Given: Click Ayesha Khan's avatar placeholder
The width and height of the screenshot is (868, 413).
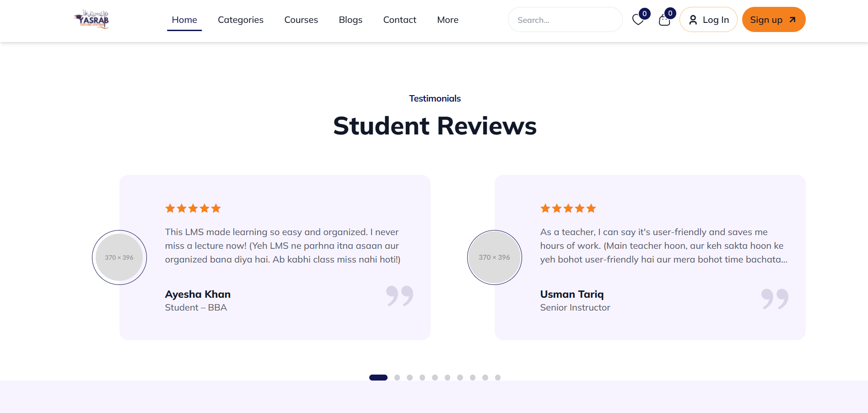Looking at the screenshot, I should click(x=119, y=257).
